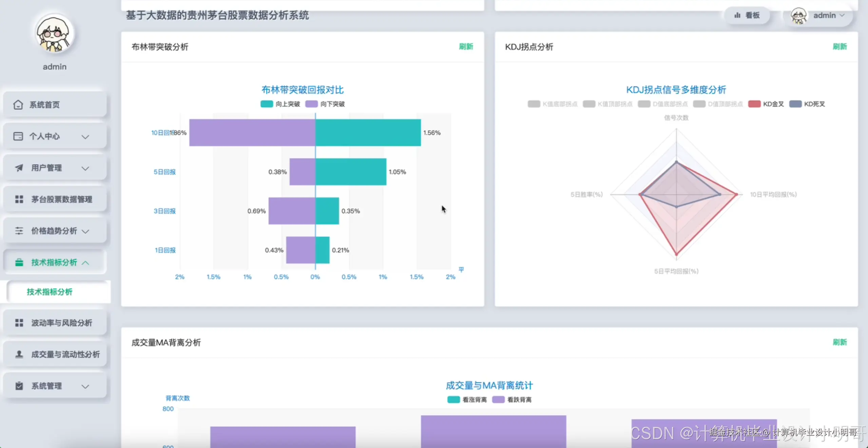Click the stamp icon beside 成交量与流动性分析

pyautogui.click(x=19, y=354)
